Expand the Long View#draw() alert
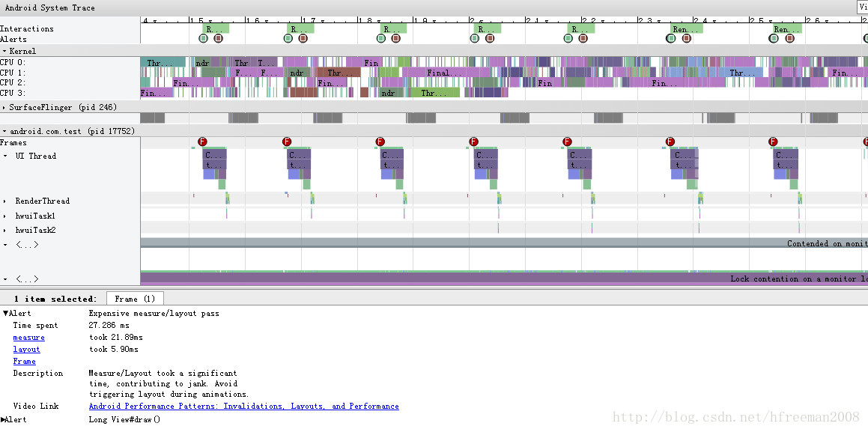868x432 pixels. click(3, 419)
